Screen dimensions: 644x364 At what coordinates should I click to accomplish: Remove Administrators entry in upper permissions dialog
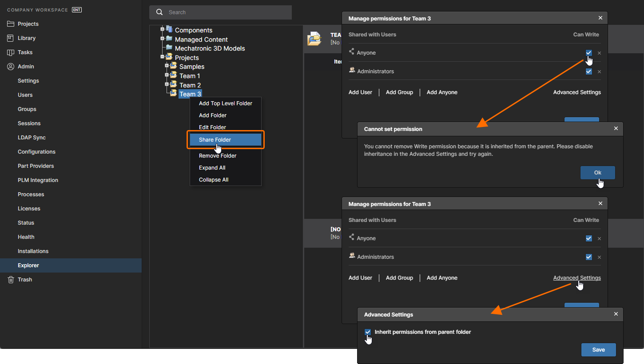tap(599, 72)
